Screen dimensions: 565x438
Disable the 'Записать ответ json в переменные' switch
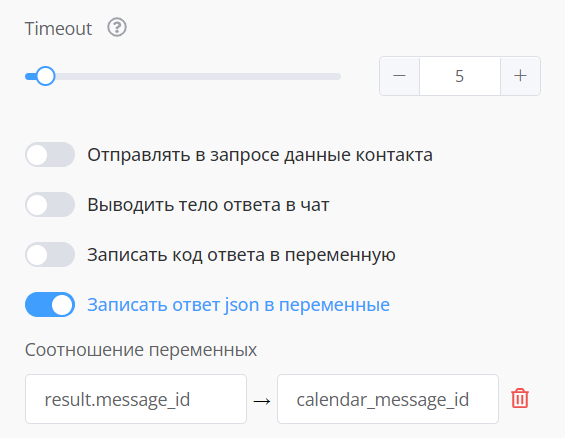50,304
